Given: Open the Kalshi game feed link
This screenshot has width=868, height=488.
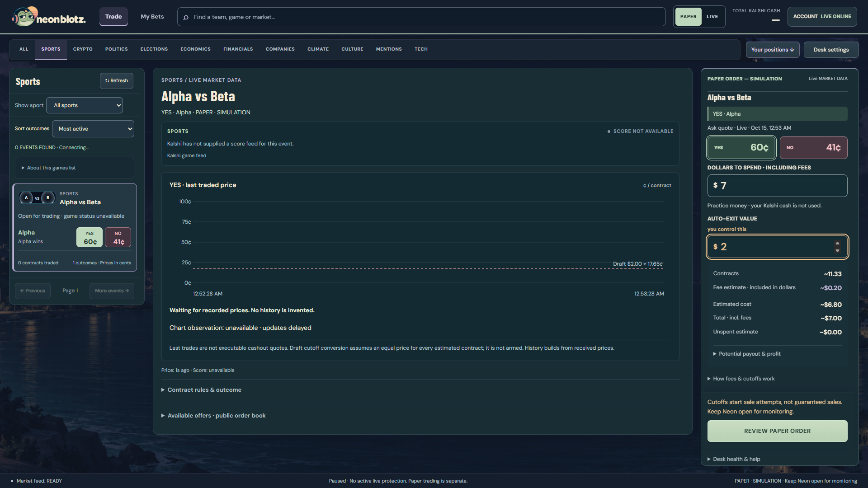Looking at the screenshot, I should (x=187, y=155).
